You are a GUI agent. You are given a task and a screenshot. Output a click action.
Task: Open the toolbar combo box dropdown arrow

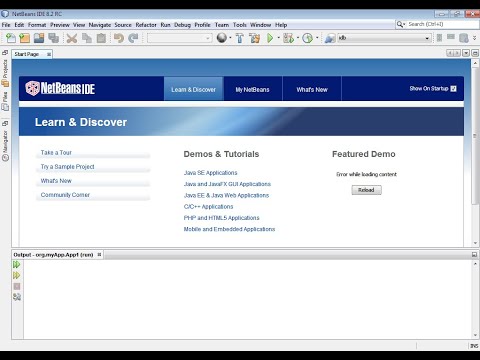point(427,38)
